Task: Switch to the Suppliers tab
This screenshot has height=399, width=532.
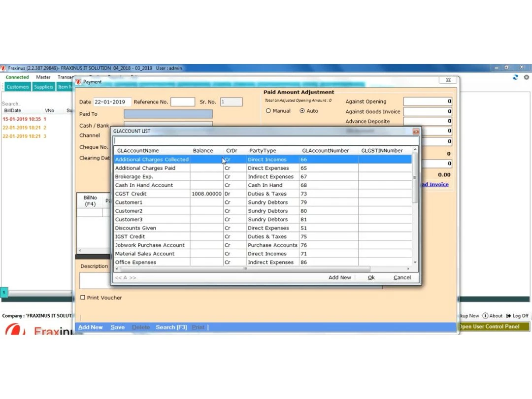Action: click(x=43, y=87)
